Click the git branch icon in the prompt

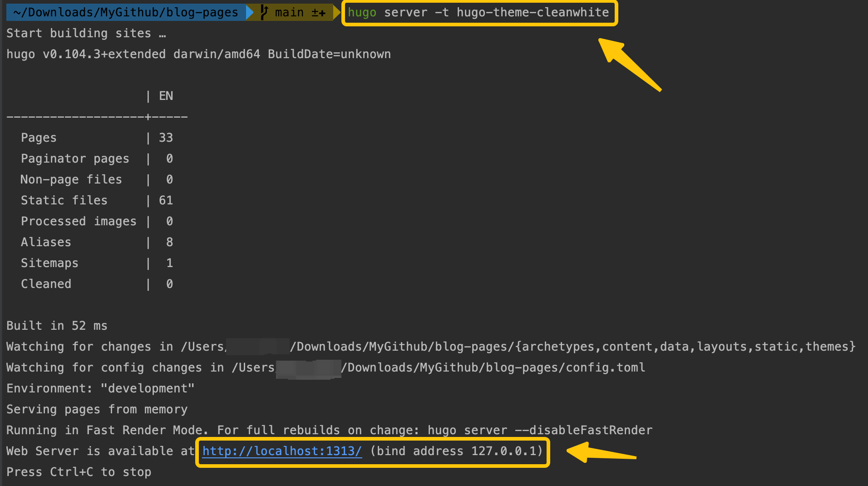pyautogui.click(x=264, y=12)
